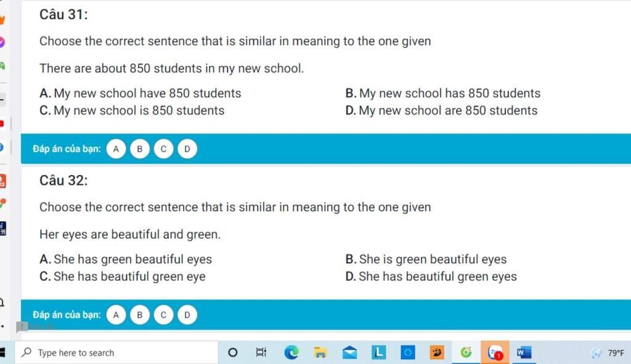Open the weather widget showing 79°F
631x364 pixels.
607,353
